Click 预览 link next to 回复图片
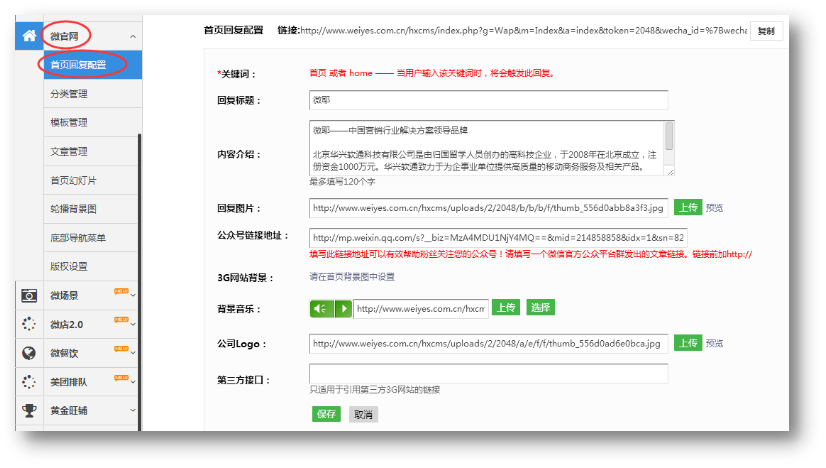 714,208
